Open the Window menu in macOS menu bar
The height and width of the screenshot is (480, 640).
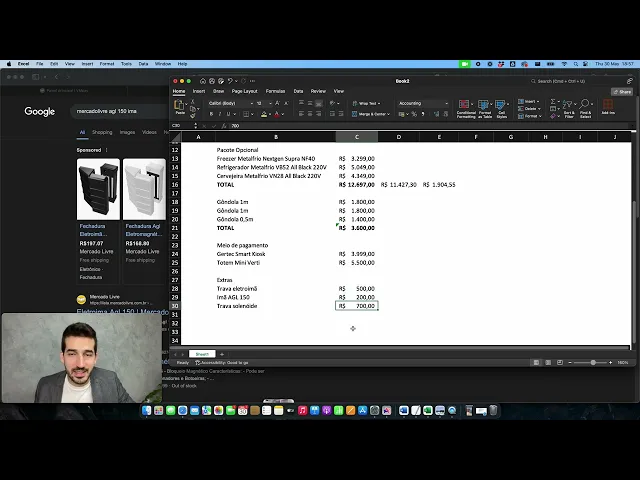pyautogui.click(x=163, y=64)
